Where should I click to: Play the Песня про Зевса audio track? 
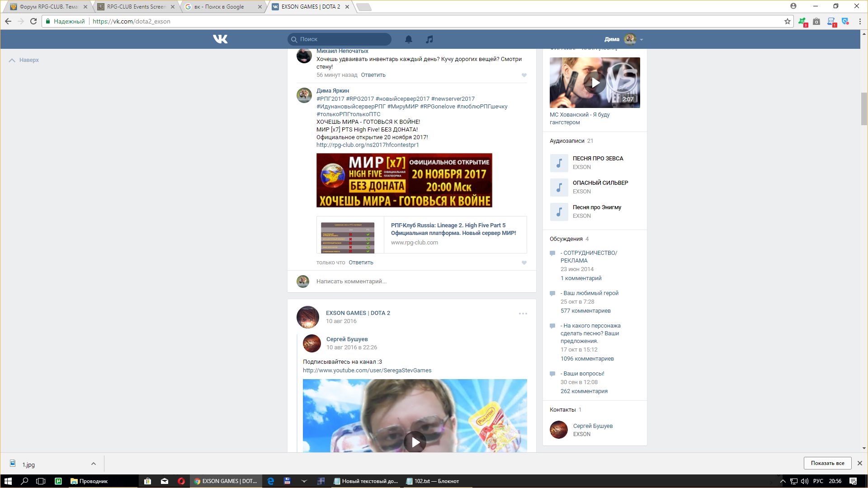pos(559,163)
